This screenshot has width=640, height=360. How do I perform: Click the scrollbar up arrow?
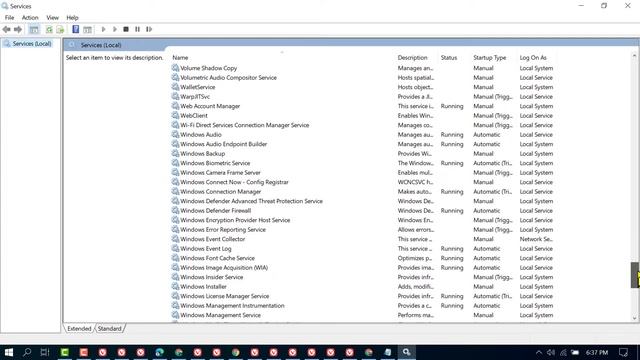[634, 55]
